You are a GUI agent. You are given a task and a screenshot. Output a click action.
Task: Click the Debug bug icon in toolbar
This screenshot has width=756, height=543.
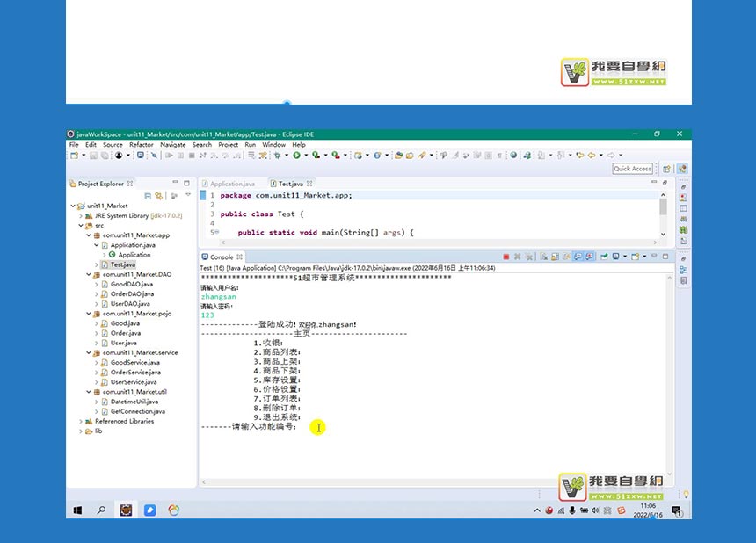pos(277,156)
